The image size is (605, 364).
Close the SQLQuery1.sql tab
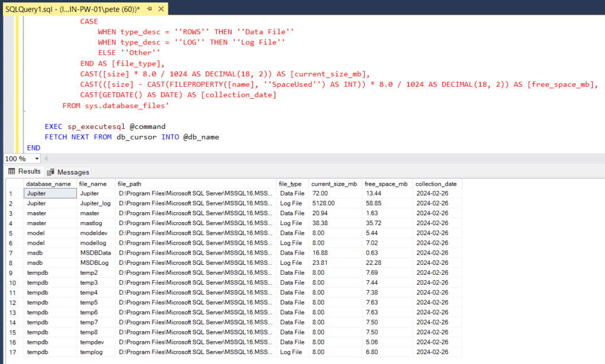click(x=162, y=9)
